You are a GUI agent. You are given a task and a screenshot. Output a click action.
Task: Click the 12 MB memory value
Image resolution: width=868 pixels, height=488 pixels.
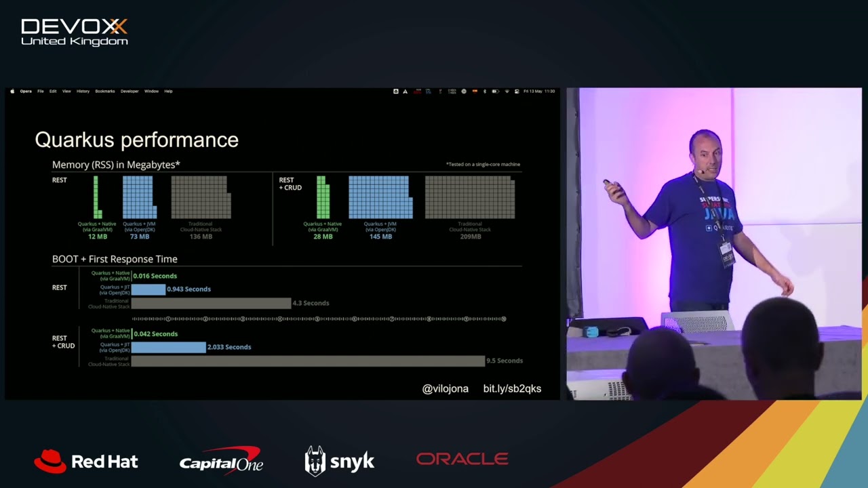click(98, 237)
